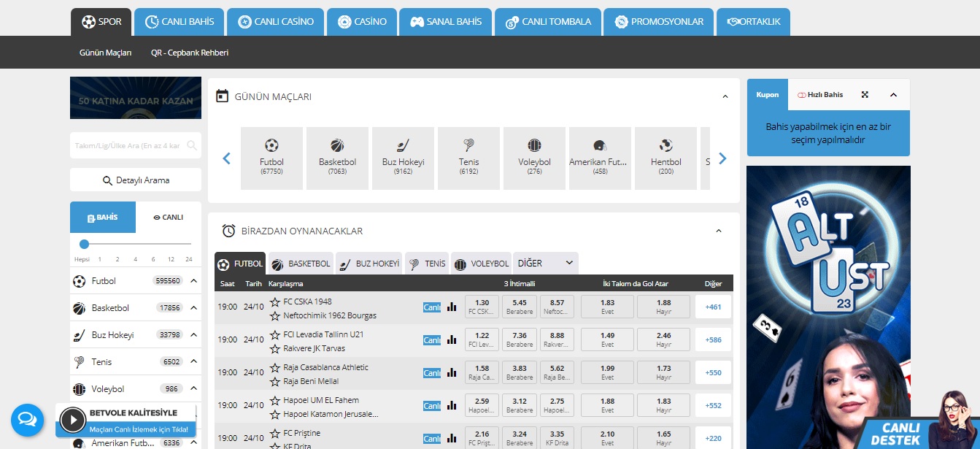Viewport: 980px width, 449px height.
Task: Select the Buz Hokeyi tile icon
Action: 403,145
